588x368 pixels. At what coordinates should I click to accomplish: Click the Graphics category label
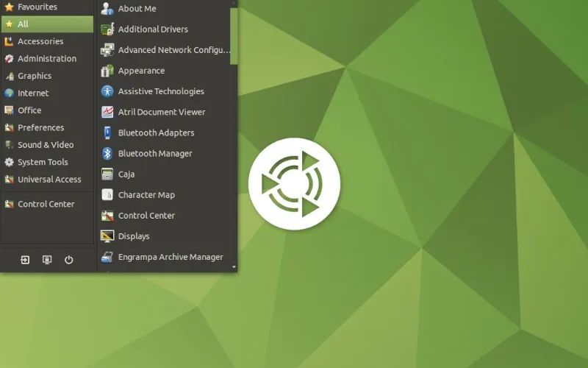[x=35, y=76]
